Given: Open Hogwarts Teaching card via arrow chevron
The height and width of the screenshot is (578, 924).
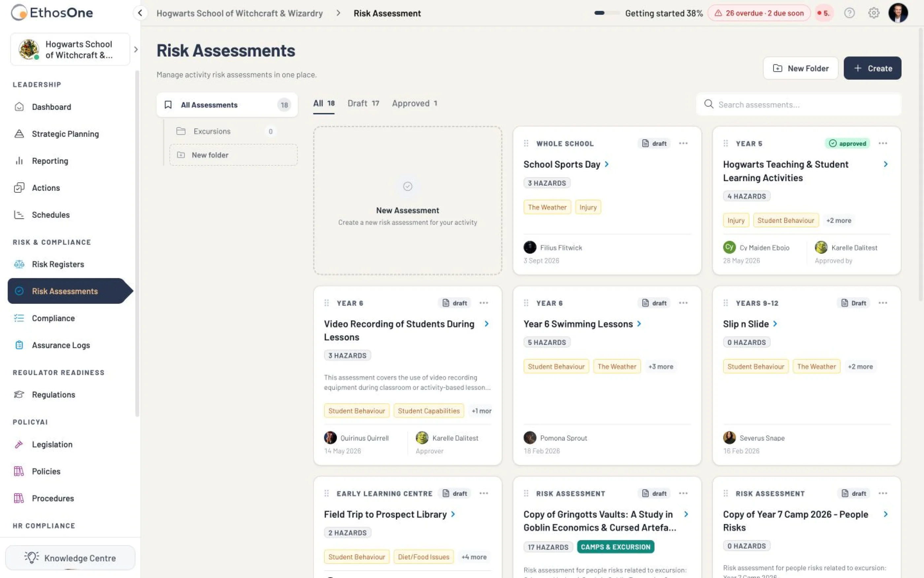Looking at the screenshot, I should (885, 164).
